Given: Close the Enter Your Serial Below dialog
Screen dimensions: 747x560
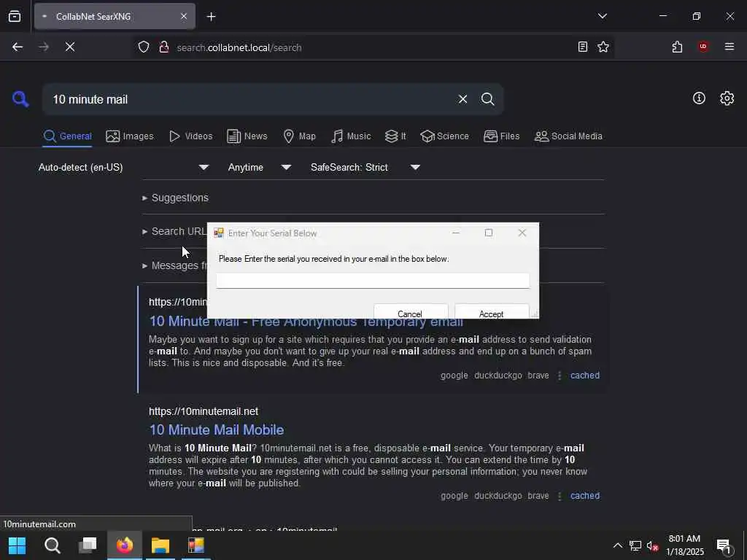Looking at the screenshot, I should (x=522, y=233).
